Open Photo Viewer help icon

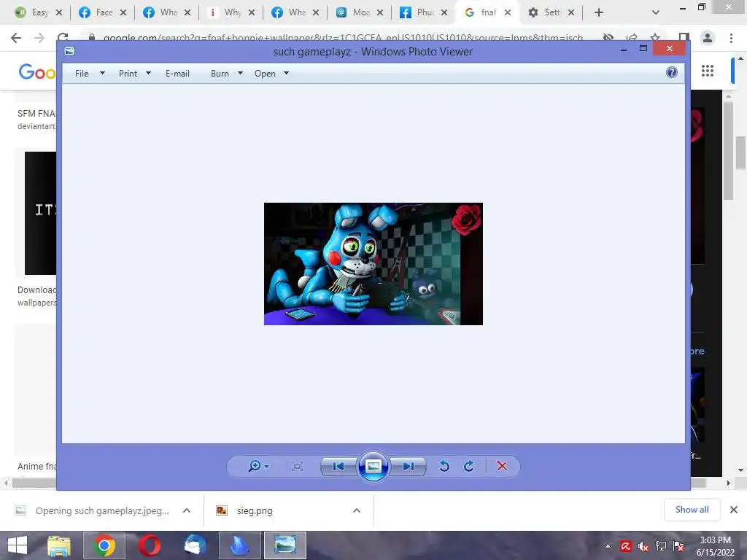(x=672, y=72)
